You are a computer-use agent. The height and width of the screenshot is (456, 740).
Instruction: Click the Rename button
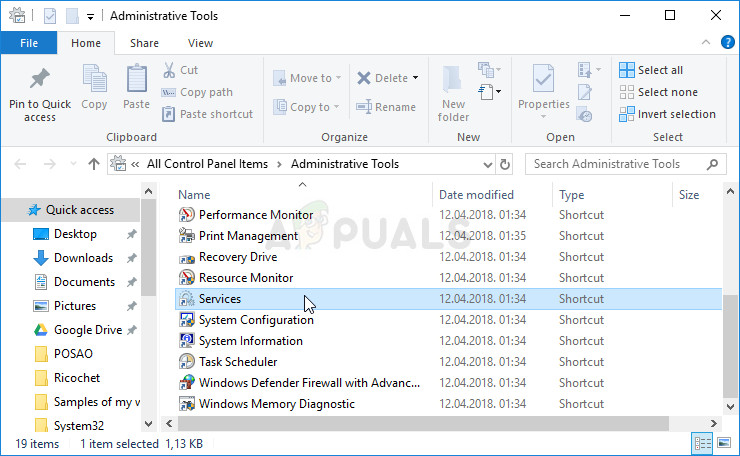pyautogui.click(x=386, y=107)
